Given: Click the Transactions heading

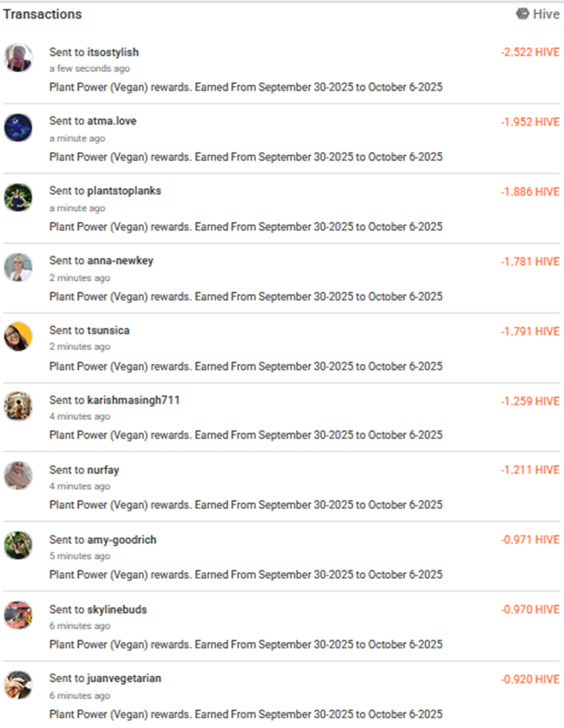Looking at the screenshot, I should (43, 14).
